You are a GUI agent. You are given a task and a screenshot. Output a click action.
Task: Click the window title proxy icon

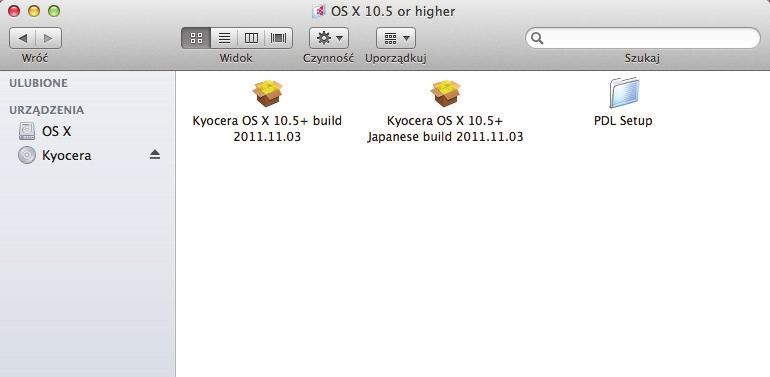[319, 11]
